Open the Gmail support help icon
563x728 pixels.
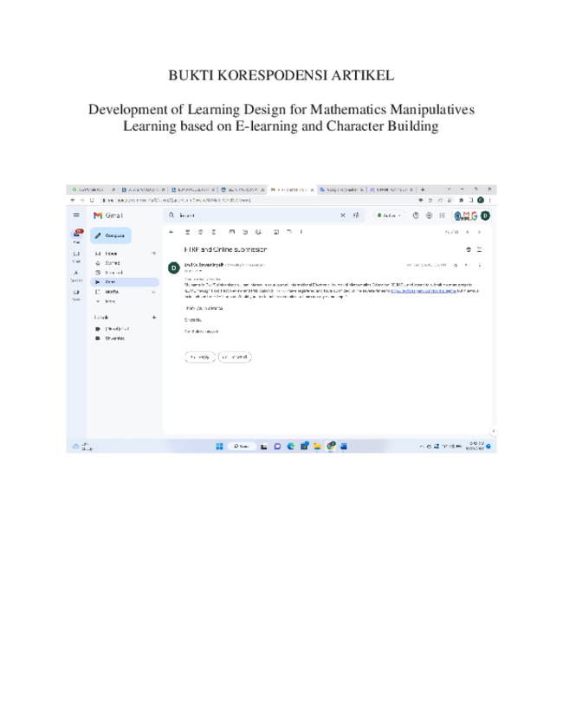pyautogui.click(x=417, y=216)
